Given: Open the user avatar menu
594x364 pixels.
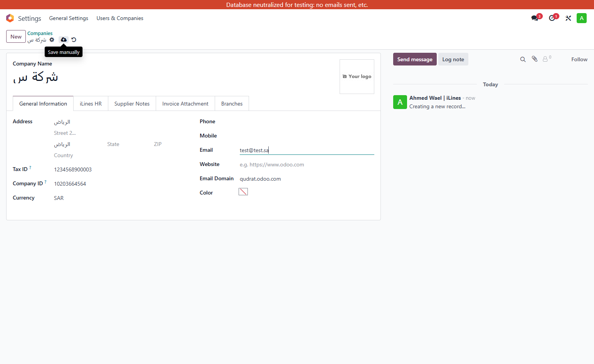Looking at the screenshot, I should 582,18.
